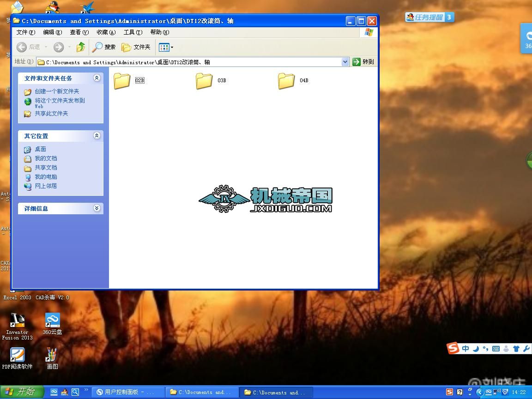Open the wrench settings icon on input bar
The image size is (532, 399).
pos(526,349)
